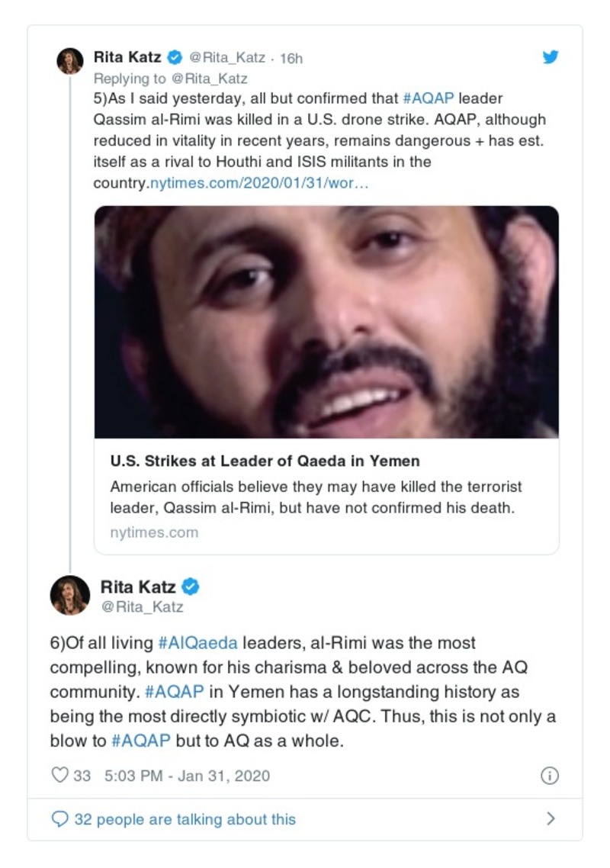Expand conversation with the right chevron
Screen dimensions: 610x868
coord(551,819)
